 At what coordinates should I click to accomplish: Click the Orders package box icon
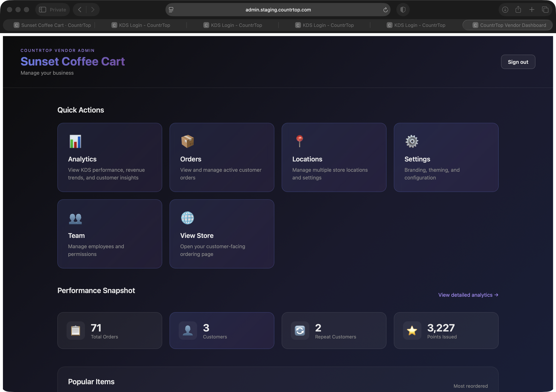point(187,141)
